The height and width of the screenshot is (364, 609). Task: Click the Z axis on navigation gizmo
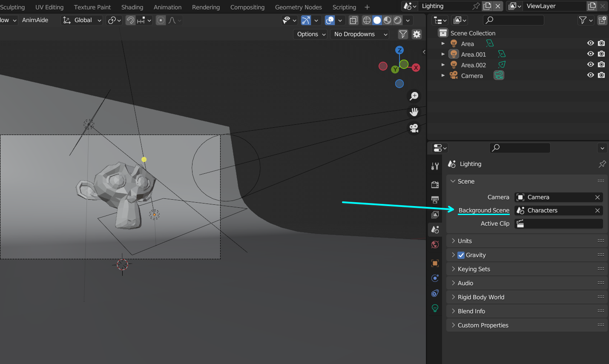(399, 50)
